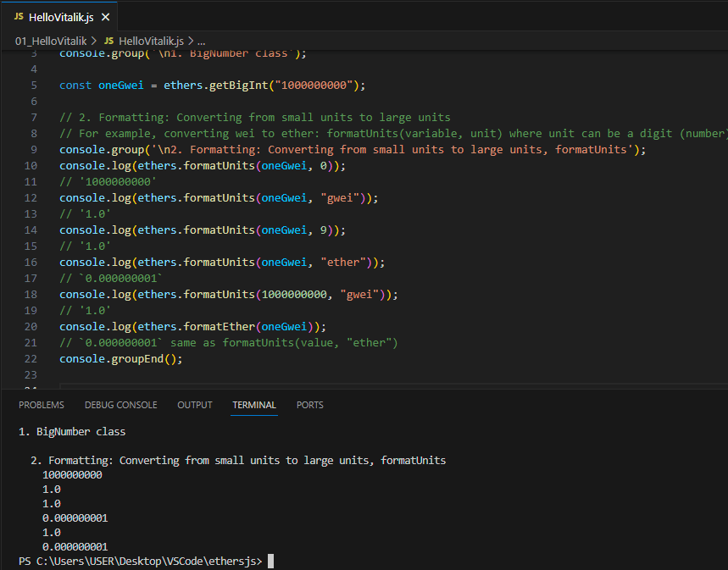Select the TERMINAL panel tab
The image size is (728, 570).
click(254, 405)
